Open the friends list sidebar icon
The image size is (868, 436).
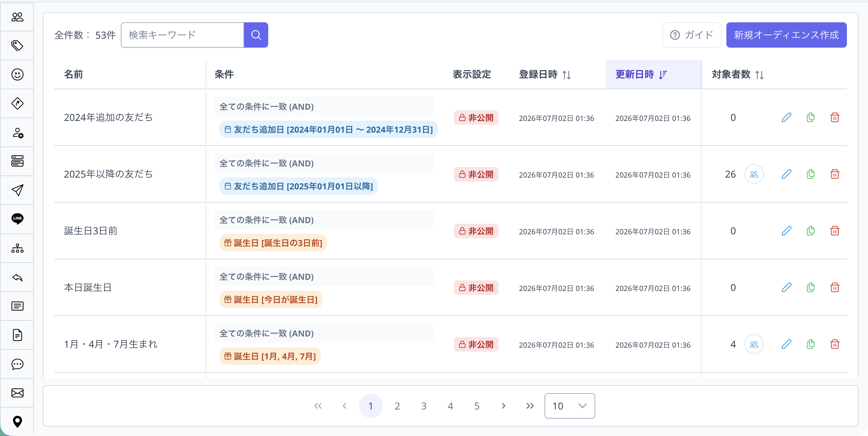pos(17,17)
